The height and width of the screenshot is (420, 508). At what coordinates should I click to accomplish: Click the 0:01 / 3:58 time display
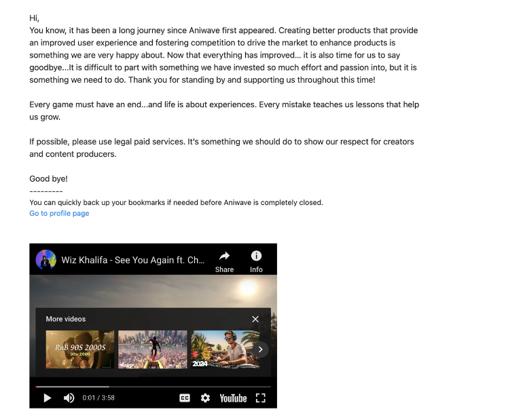coord(98,398)
